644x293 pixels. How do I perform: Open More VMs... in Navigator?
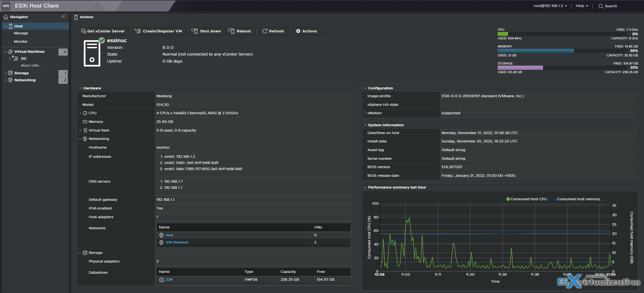pos(32,65)
